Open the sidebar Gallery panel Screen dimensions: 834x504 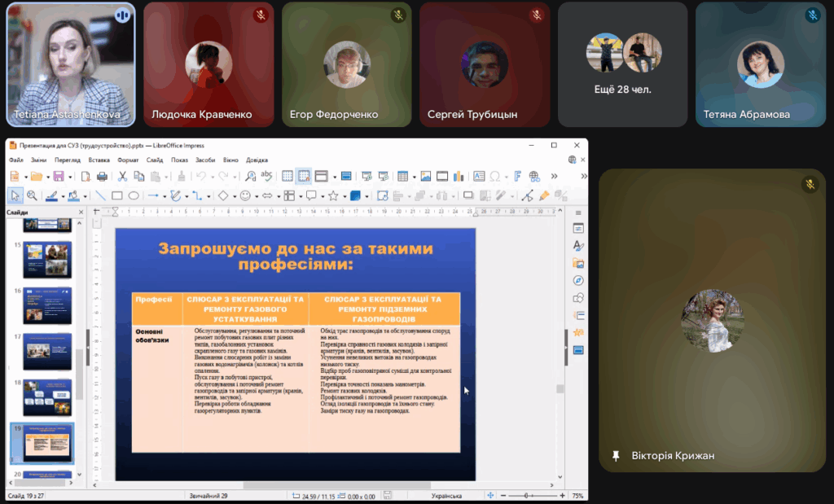tap(578, 262)
